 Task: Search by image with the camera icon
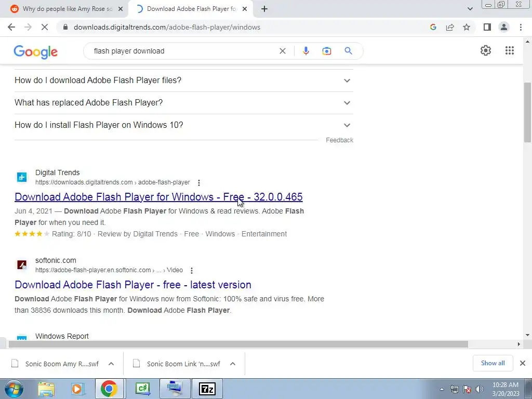pos(327,51)
